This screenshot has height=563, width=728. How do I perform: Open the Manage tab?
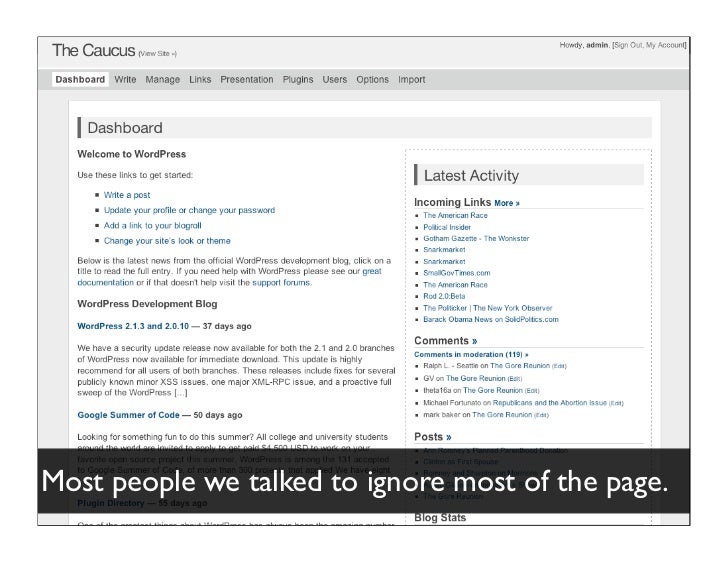point(162,80)
